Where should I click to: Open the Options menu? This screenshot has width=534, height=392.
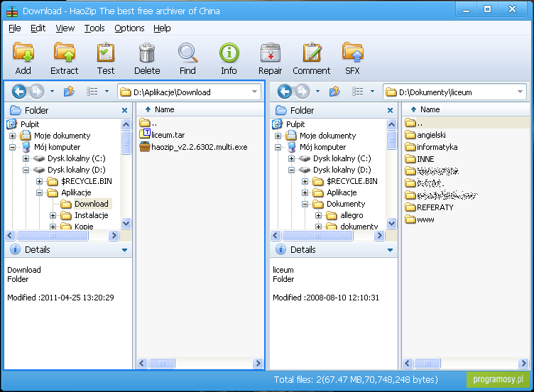(x=129, y=28)
